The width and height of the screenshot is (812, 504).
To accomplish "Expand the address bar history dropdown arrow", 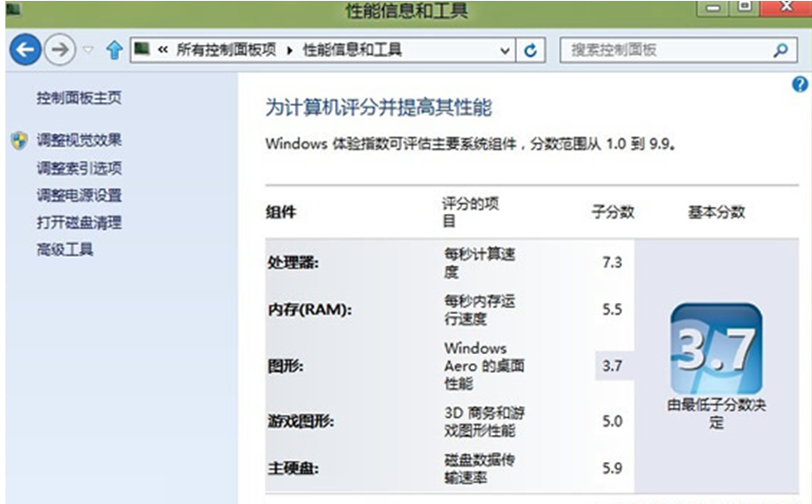I will pyautogui.click(x=505, y=50).
